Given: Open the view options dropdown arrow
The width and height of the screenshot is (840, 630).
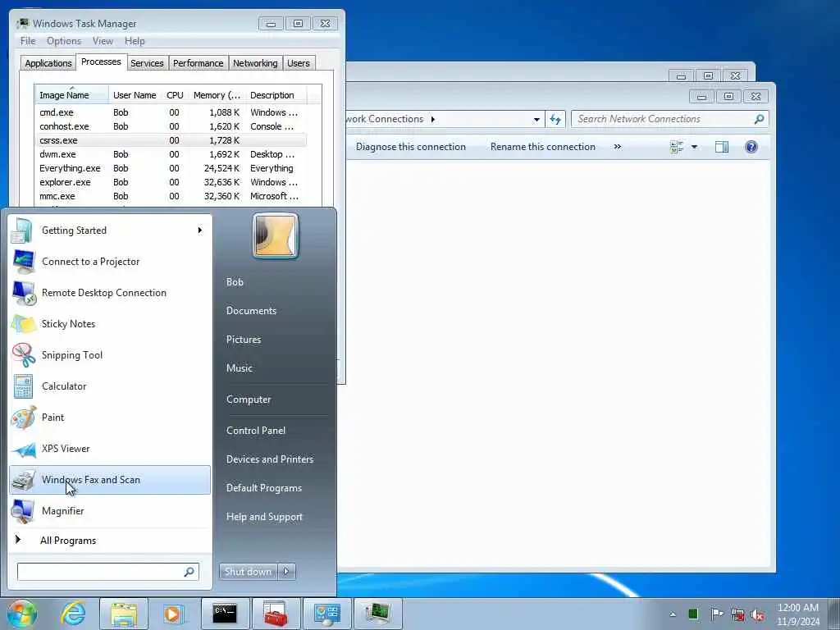Looking at the screenshot, I should [694, 147].
